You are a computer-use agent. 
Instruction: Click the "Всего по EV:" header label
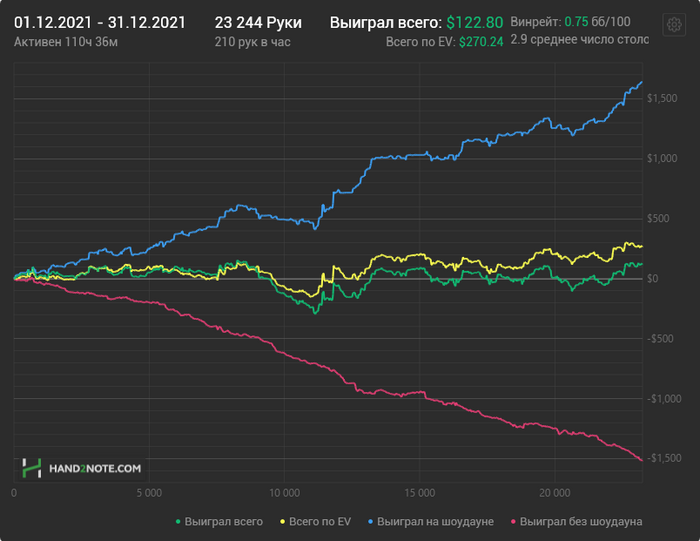pos(421,42)
